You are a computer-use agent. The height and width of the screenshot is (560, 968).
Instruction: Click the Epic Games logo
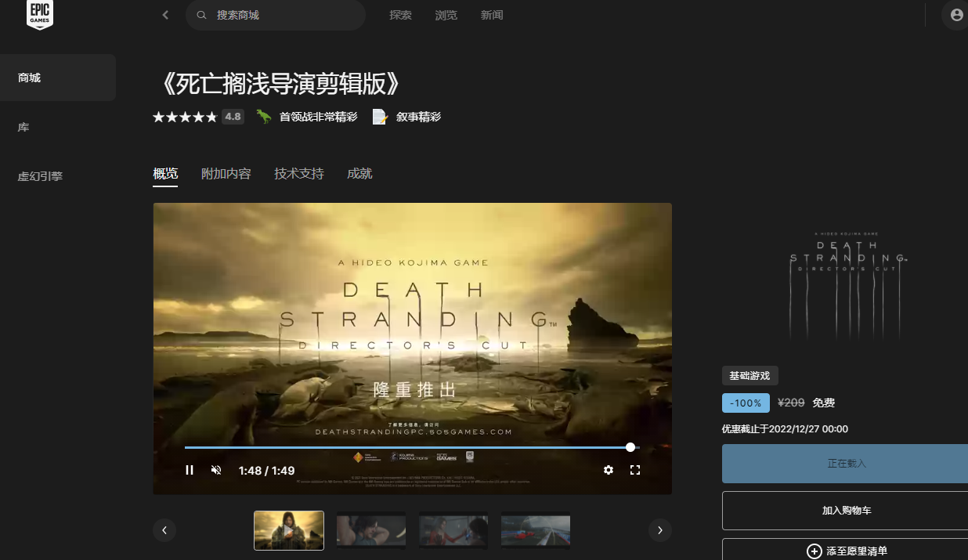tap(40, 14)
